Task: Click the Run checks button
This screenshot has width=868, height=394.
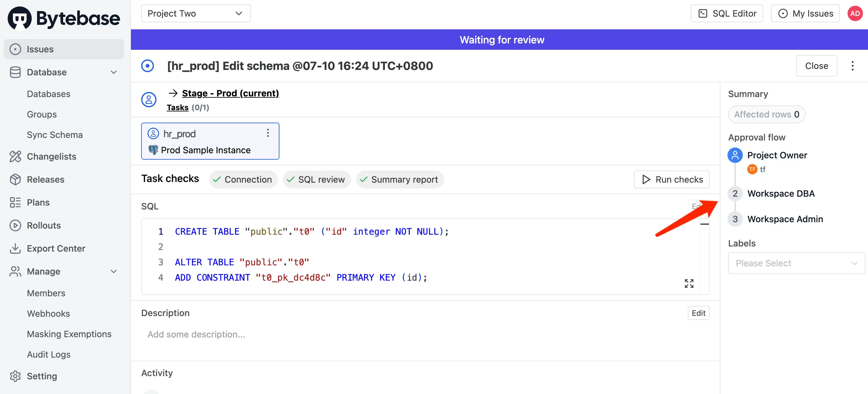Action: pyautogui.click(x=672, y=179)
